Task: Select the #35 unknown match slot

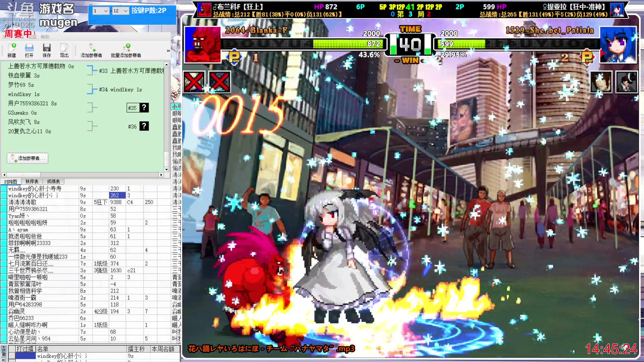Action: 138,108
